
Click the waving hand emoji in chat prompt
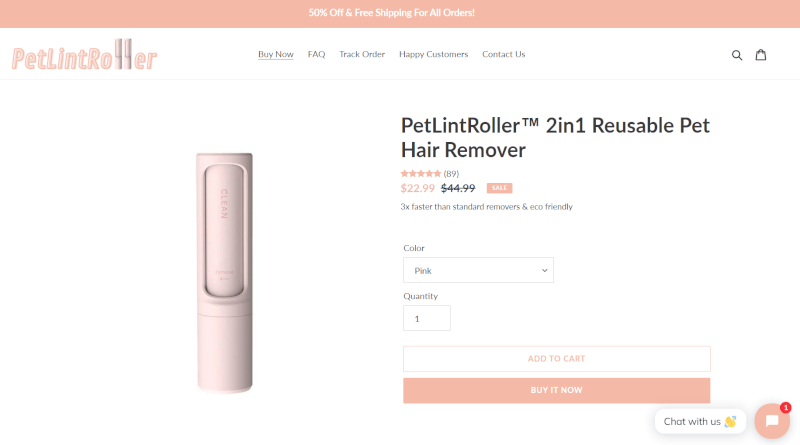(x=730, y=422)
